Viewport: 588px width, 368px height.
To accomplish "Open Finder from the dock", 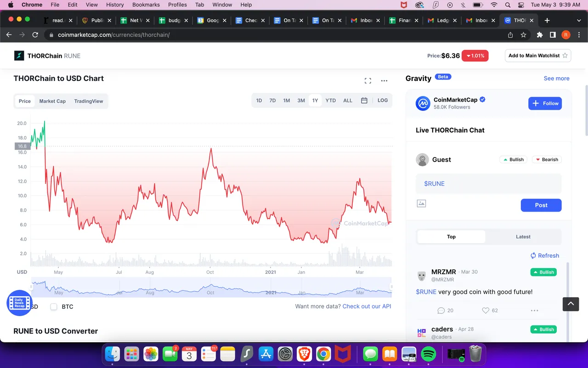I will (x=113, y=354).
